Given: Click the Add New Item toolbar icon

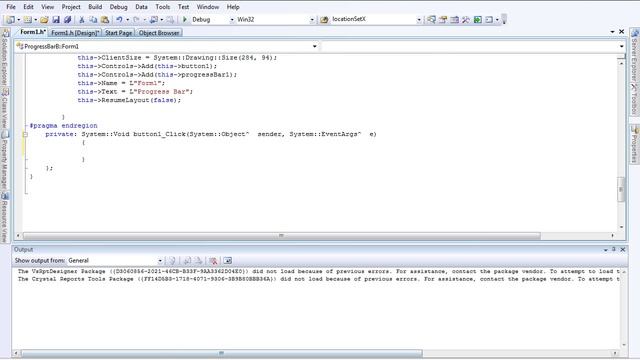Looking at the screenshot, I should point(27,20).
